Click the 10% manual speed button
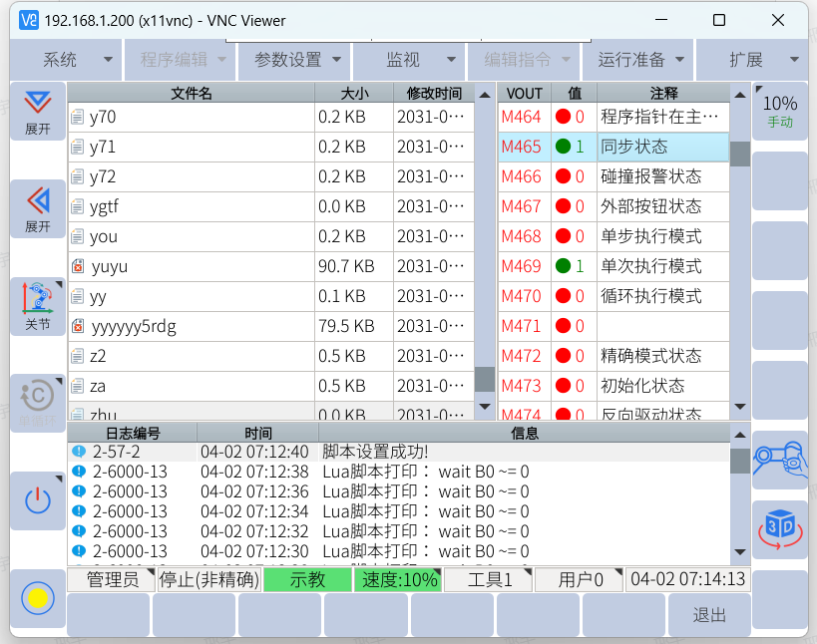Image resolution: width=817 pixels, height=644 pixels. coord(779,111)
